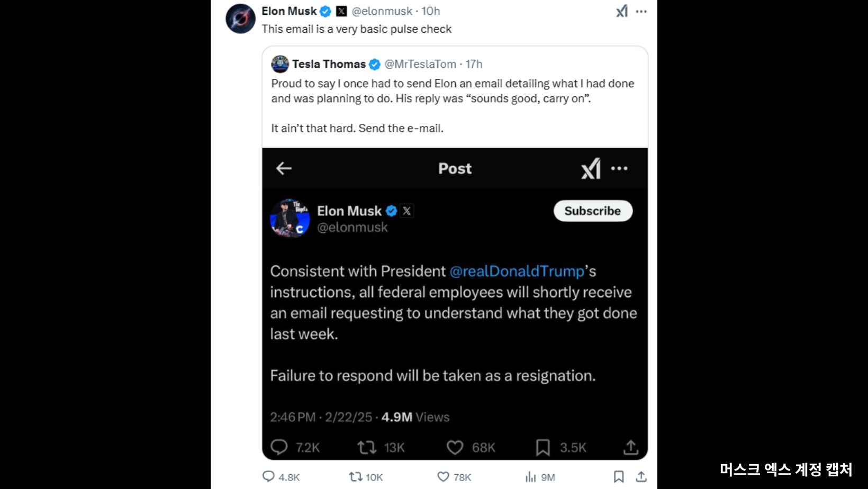Click share icon at bottom right corner
This screenshot has width=868, height=489.
pyautogui.click(x=641, y=477)
